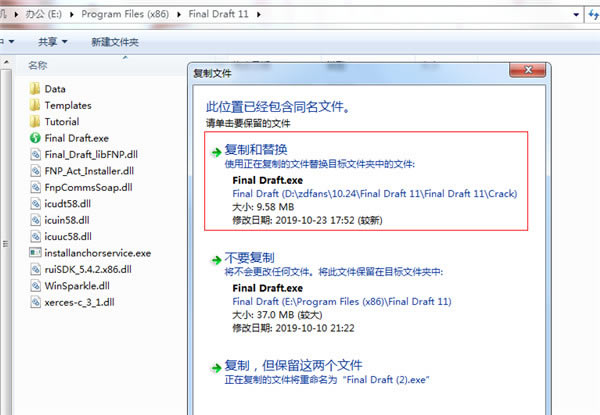Click Program Files (x86) breadcrumb segment
The image size is (600, 415).
pos(125,14)
